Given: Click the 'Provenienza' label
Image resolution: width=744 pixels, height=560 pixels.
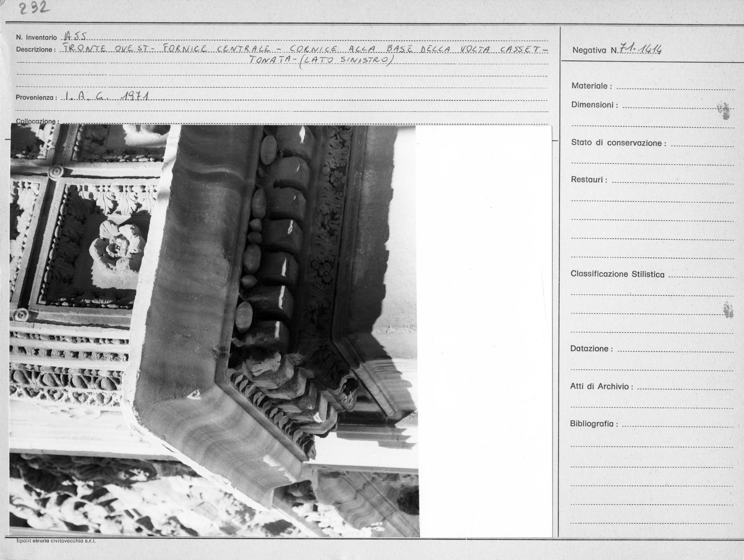Looking at the screenshot, I should point(36,98).
